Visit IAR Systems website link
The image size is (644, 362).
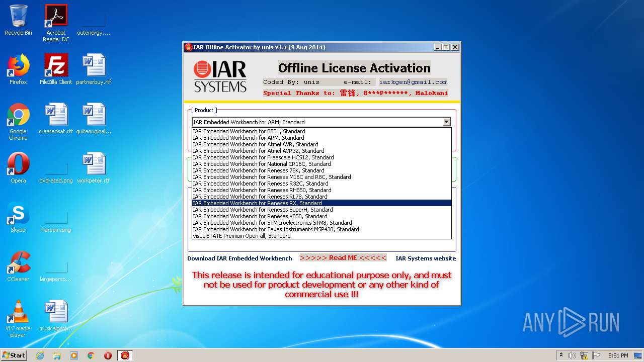point(426,258)
